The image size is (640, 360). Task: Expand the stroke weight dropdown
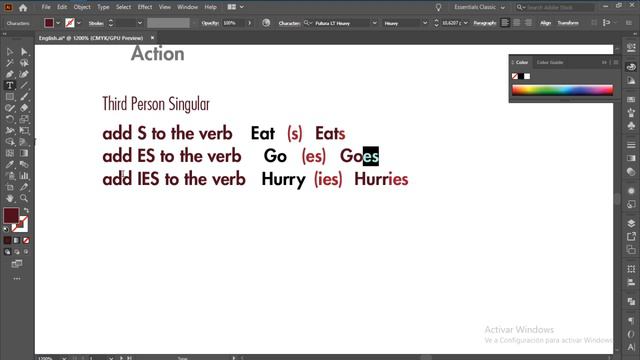coord(140,23)
